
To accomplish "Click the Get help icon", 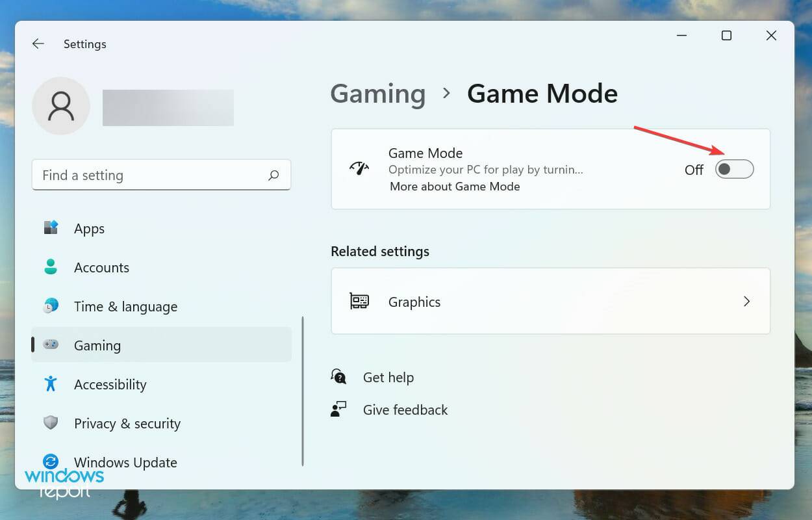I will (338, 376).
